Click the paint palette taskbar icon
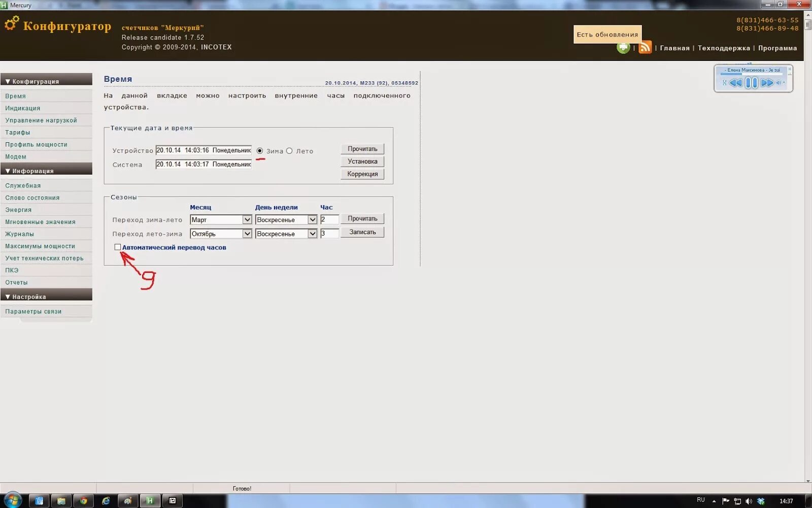Image resolution: width=812 pixels, height=508 pixels. click(x=128, y=501)
